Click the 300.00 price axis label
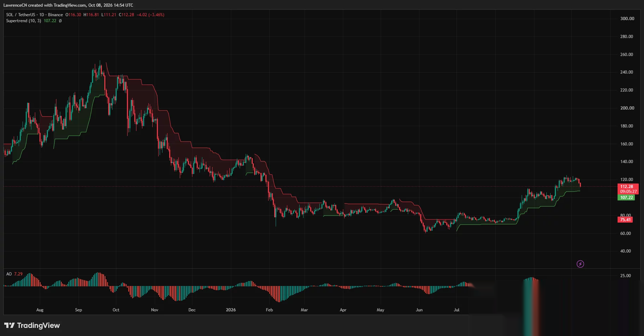Image resolution: width=644 pixels, height=336 pixels. point(627,19)
